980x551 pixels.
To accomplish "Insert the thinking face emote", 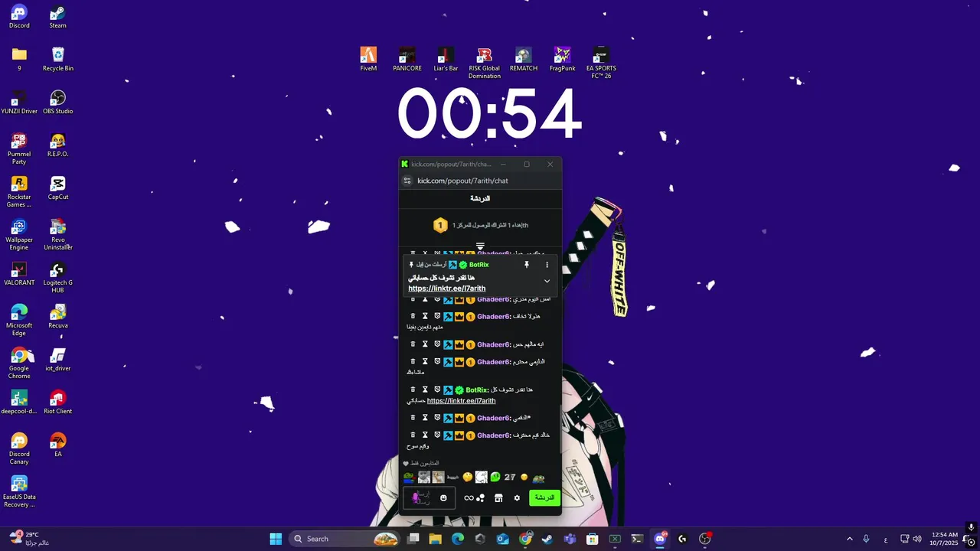I will 467,478.
